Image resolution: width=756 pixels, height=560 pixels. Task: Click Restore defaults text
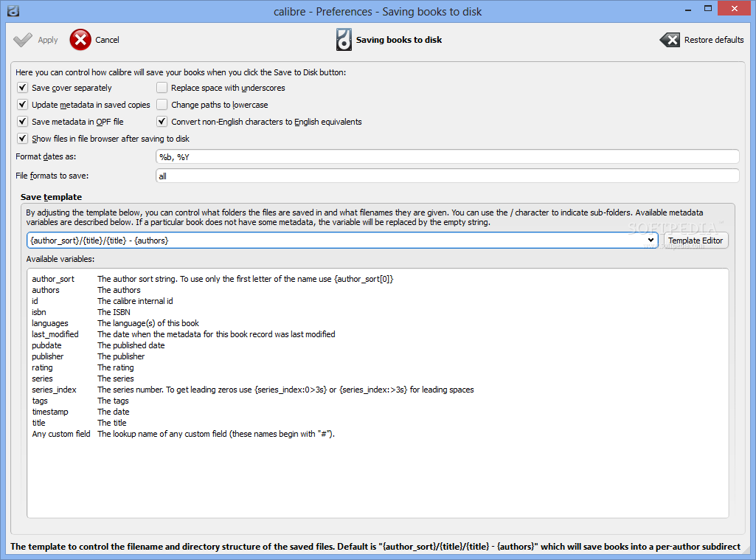[713, 40]
